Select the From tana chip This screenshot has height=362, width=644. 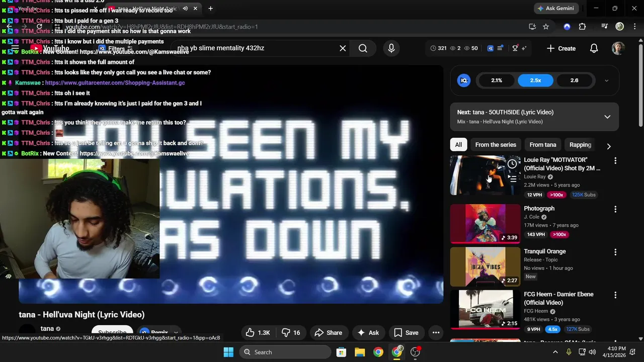pos(543,145)
